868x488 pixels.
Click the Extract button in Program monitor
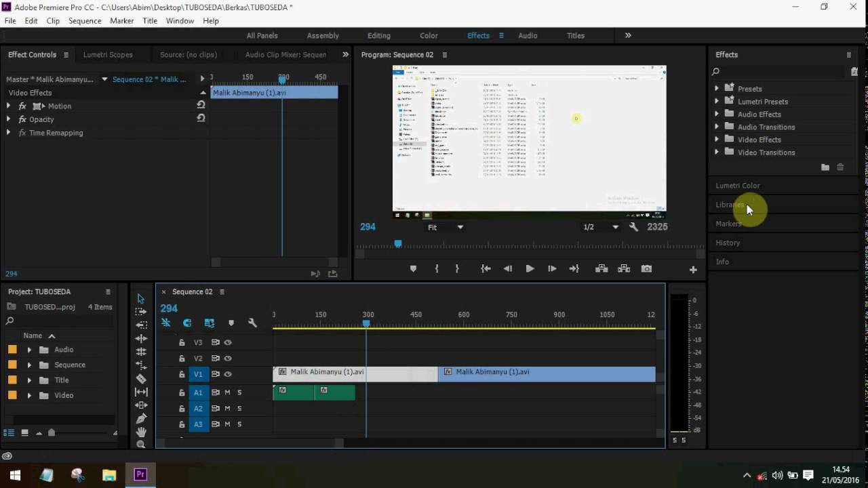point(624,269)
